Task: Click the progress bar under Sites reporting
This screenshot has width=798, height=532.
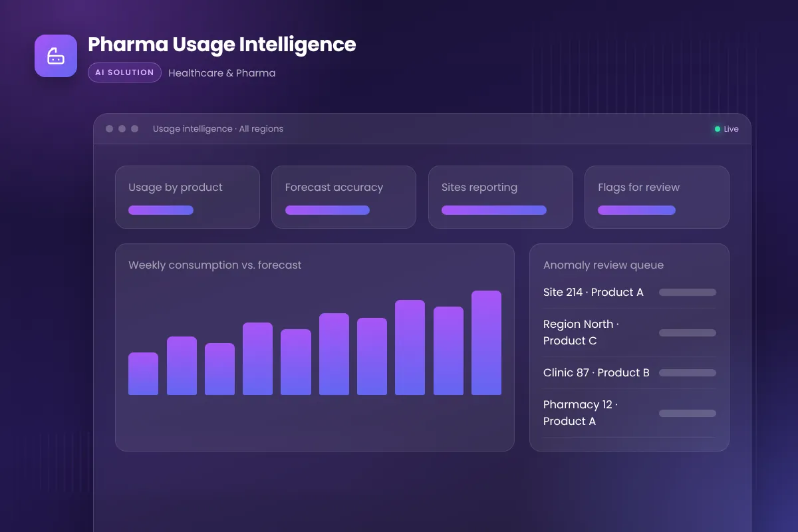Action: pyautogui.click(x=494, y=210)
